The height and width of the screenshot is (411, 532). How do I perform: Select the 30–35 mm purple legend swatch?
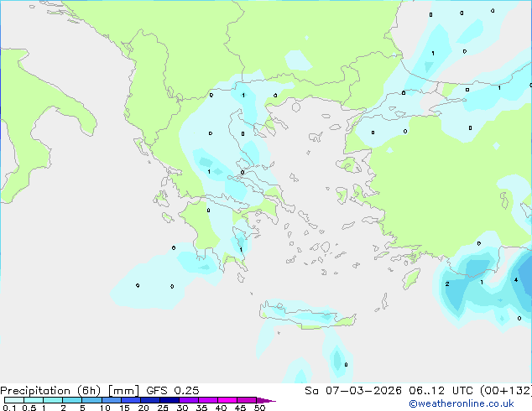[x=189, y=400]
